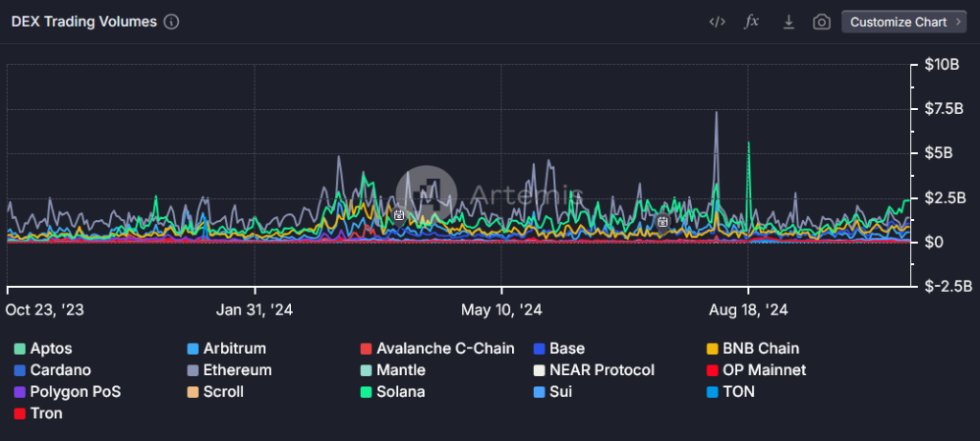
Task: Open the calendar event marker near April
Action: point(399,215)
